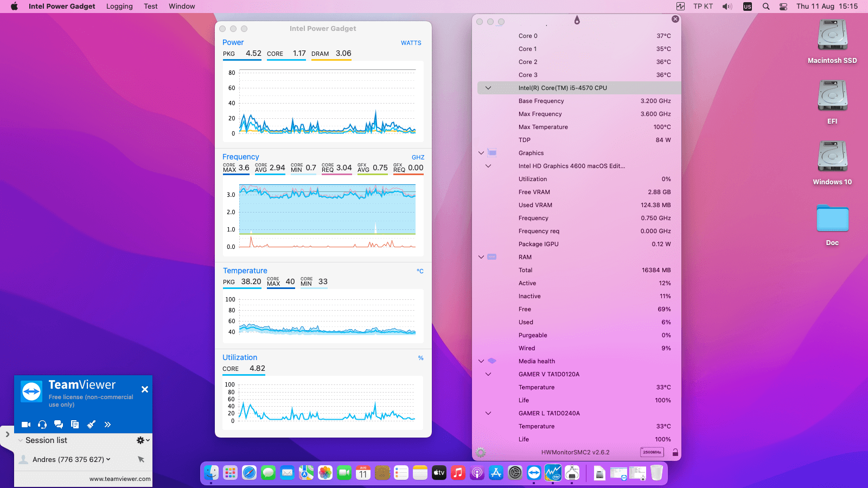Open the volume control in the menu bar

click(x=727, y=7)
